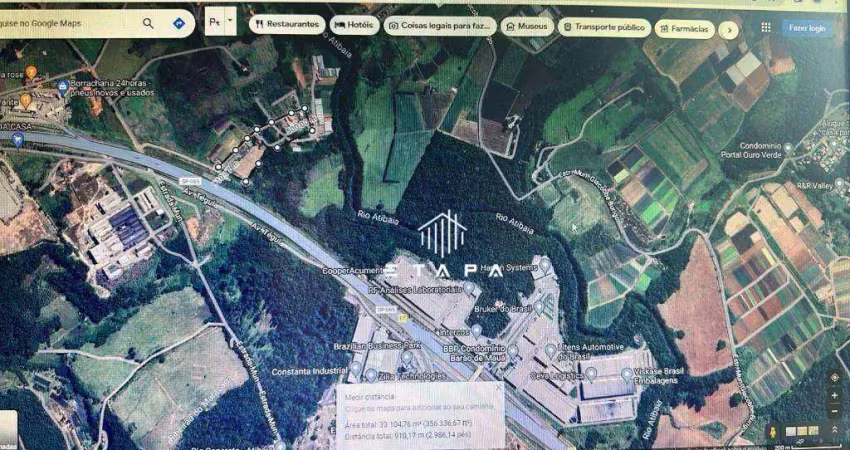This screenshot has width=850, height=450.
Task: Click the Pt input language icon
Action: click(x=215, y=22)
